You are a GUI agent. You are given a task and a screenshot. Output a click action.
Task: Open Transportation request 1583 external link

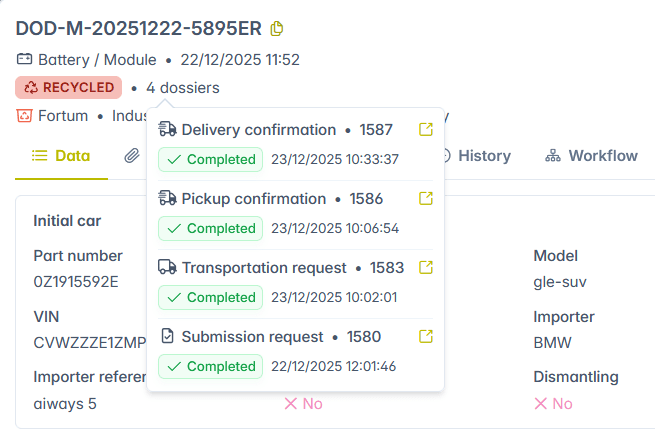coord(426,268)
